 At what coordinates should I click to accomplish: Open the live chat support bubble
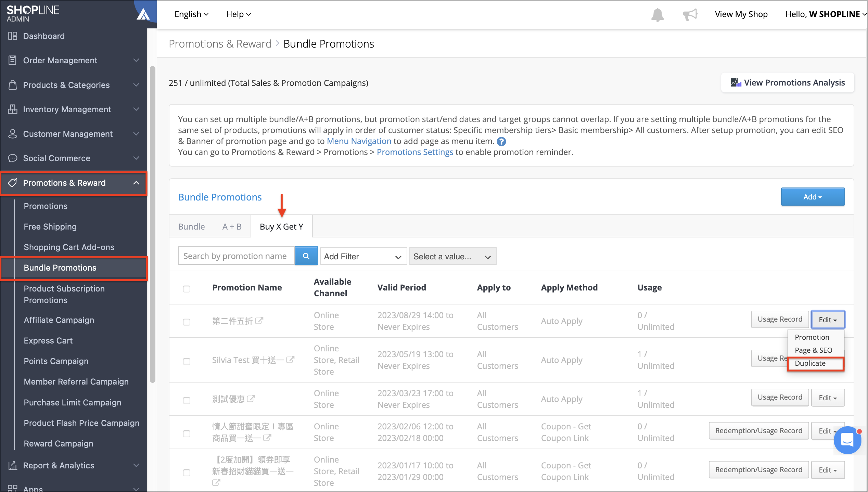click(847, 440)
